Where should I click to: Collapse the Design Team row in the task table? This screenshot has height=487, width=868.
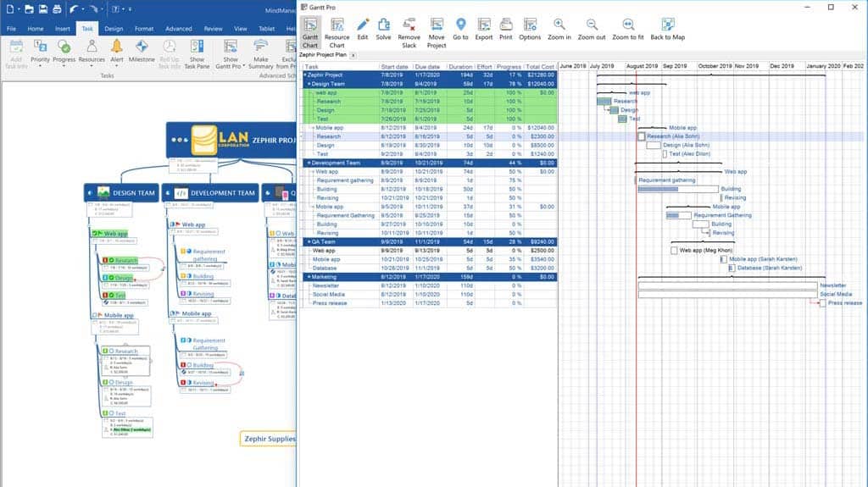pos(309,84)
